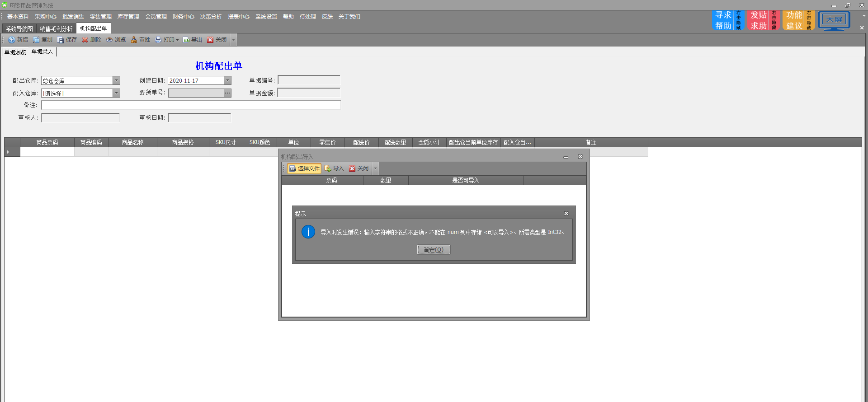Open the 基本资料 menu
This screenshot has width=868, height=402.
tap(18, 17)
